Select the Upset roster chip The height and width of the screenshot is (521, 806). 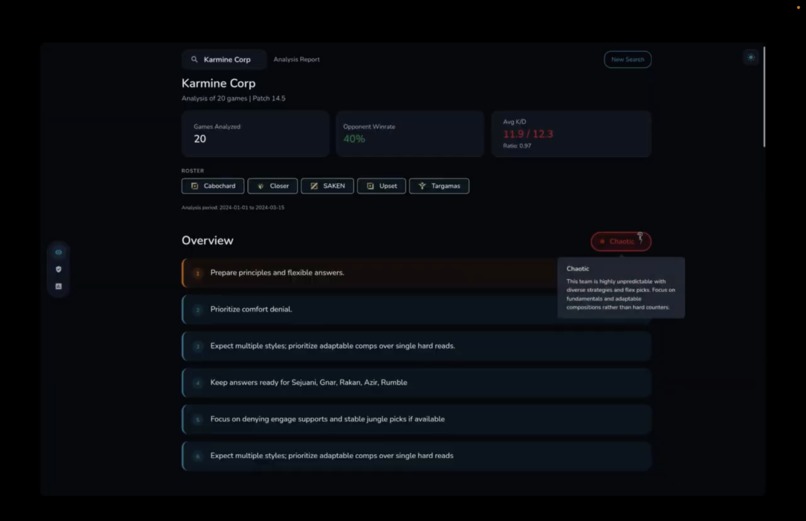[x=381, y=186]
